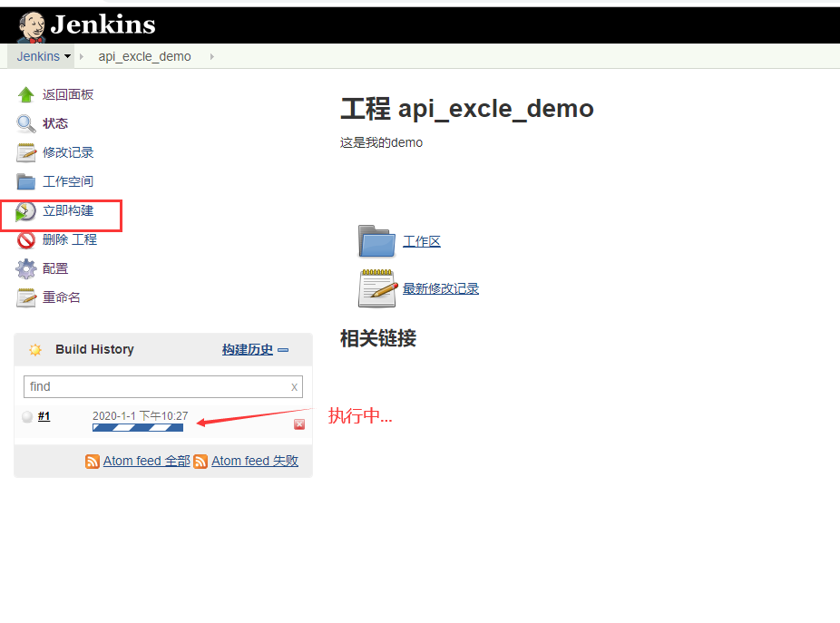The height and width of the screenshot is (623, 840).
Task: Click the grey status ball for build #1
Action: coord(27,417)
